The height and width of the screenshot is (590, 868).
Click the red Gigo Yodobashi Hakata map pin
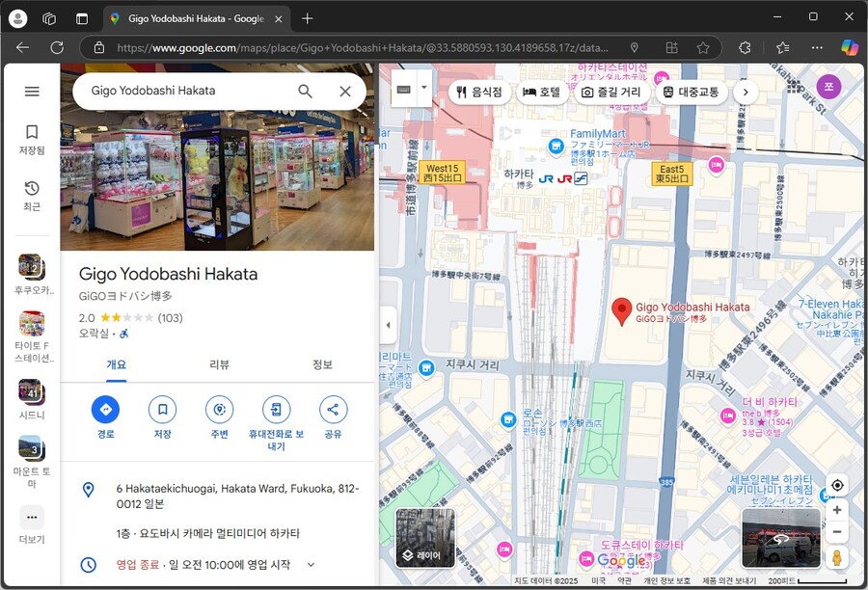pyautogui.click(x=622, y=311)
